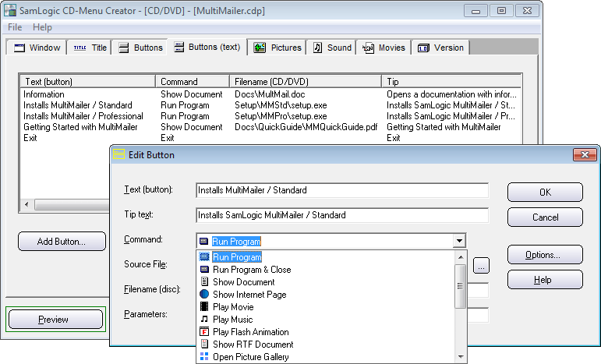601x364 pixels.
Task: Click the dropdown list scroll down arrow
Action: pos(461,357)
